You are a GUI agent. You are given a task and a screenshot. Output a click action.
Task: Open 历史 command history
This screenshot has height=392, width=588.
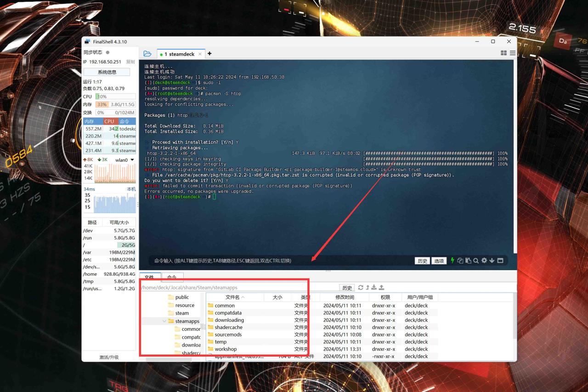click(x=422, y=261)
